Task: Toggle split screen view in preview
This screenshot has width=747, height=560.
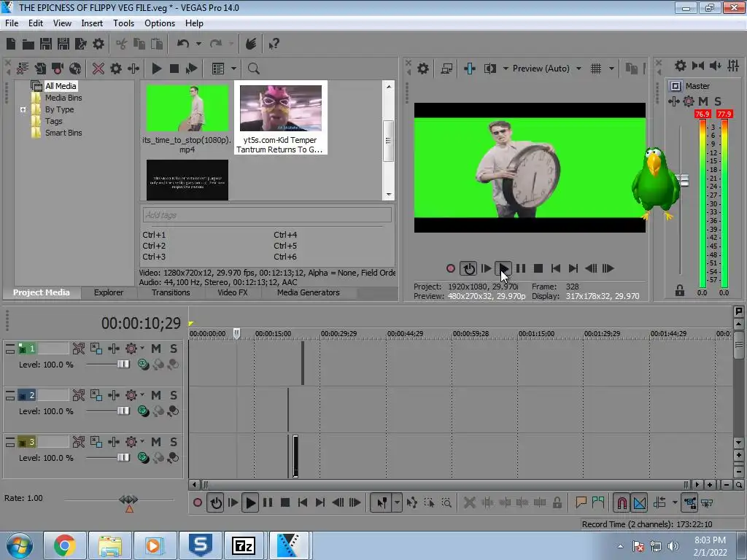Action: tap(490, 69)
